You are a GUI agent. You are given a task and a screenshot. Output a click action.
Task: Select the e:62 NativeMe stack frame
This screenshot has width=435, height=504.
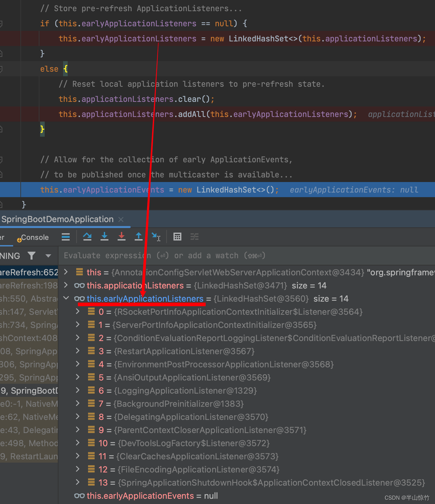(x=29, y=417)
